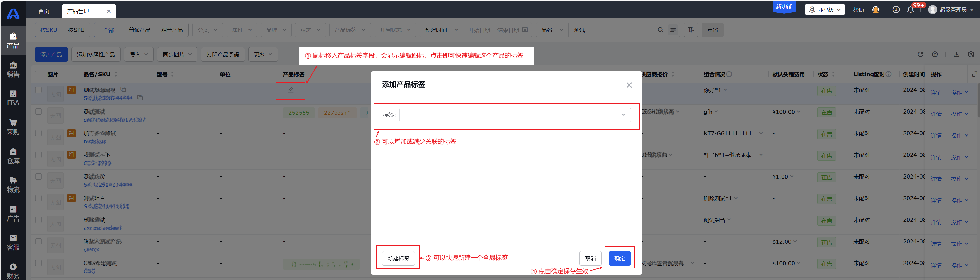Click the download center icon in header
This screenshot has width=980, height=280.
[896, 10]
